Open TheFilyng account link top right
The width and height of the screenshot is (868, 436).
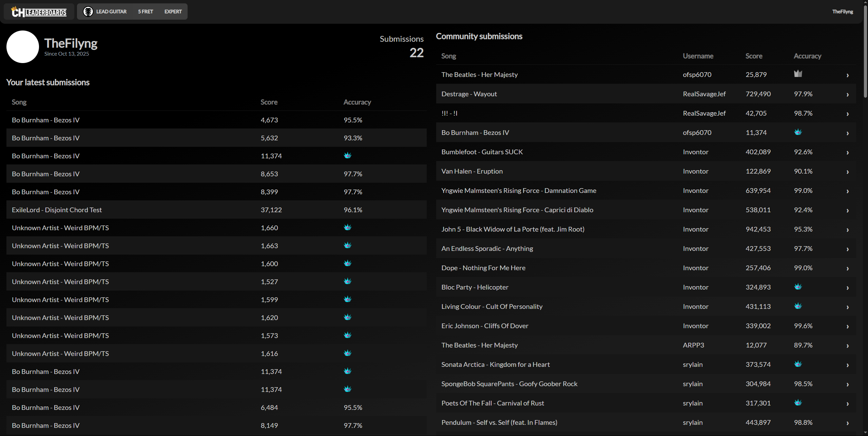(x=842, y=11)
